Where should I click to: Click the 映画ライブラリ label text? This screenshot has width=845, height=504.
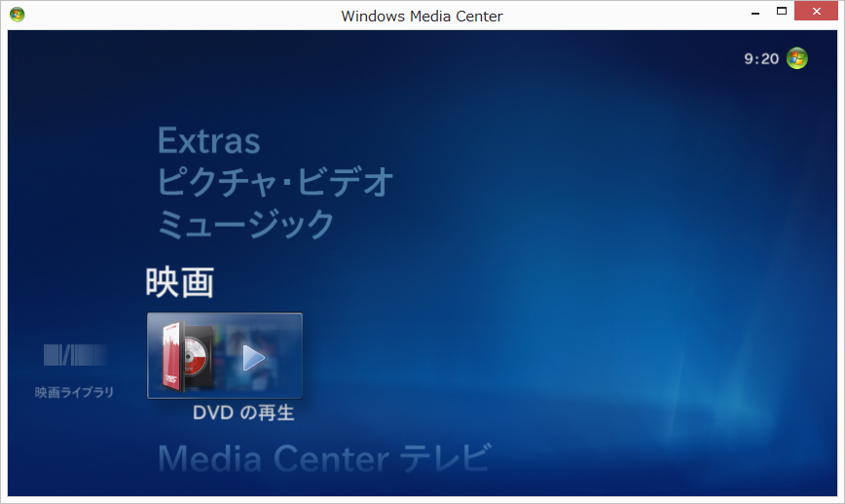coord(74,392)
